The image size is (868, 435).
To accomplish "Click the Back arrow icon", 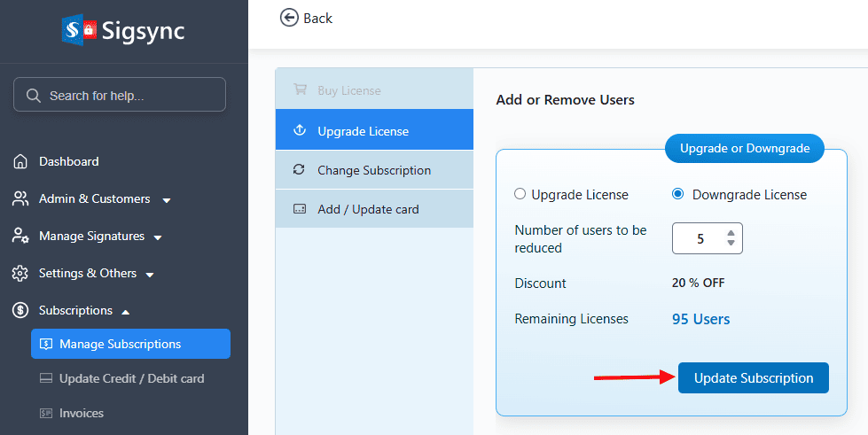I will [x=289, y=18].
